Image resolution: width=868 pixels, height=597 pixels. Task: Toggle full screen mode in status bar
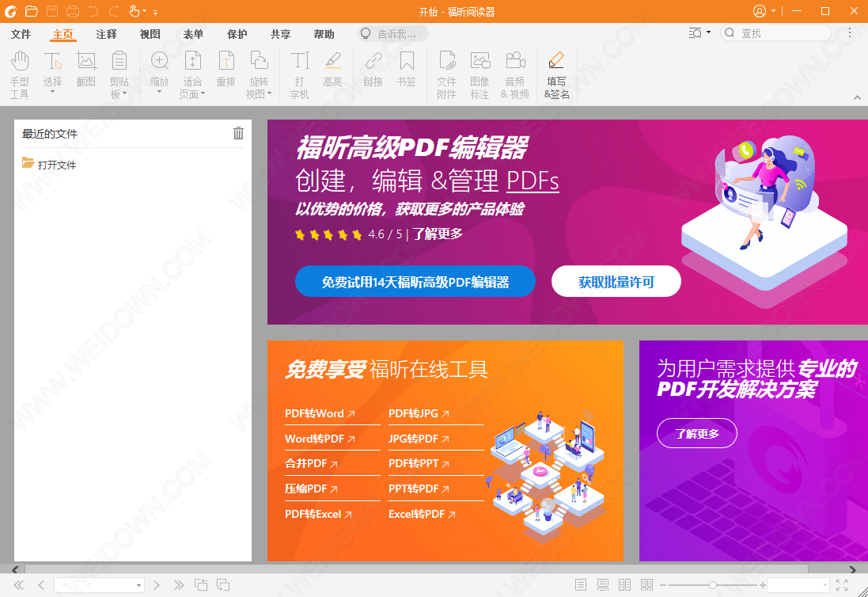coord(842,585)
